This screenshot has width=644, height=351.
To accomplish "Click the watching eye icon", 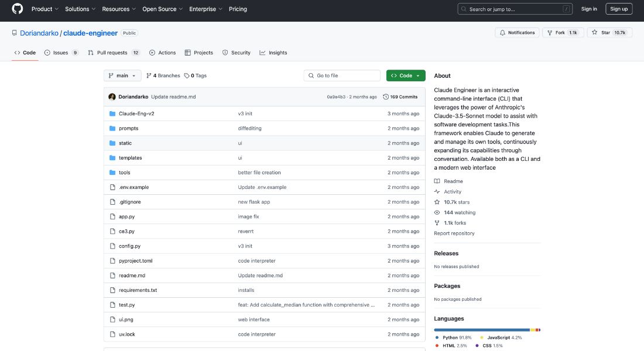I will [437, 212].
